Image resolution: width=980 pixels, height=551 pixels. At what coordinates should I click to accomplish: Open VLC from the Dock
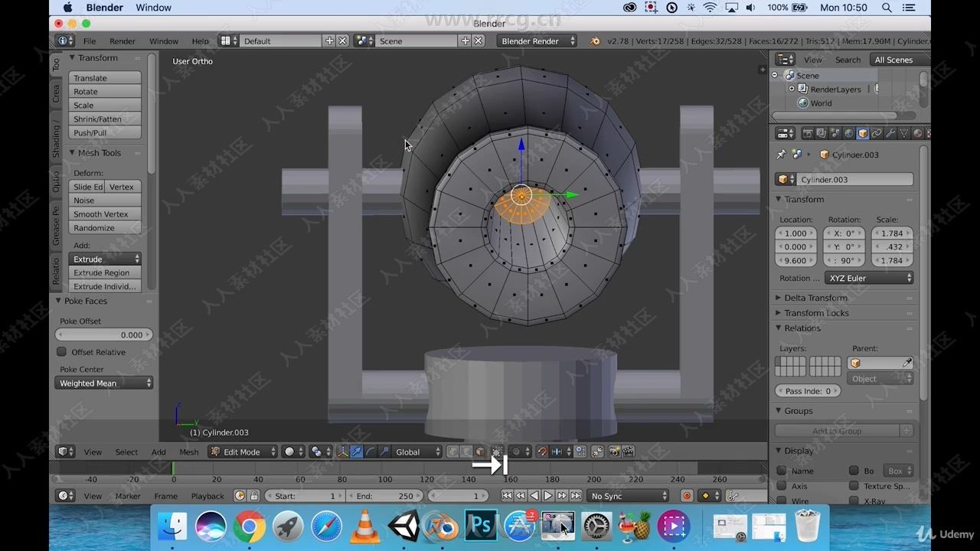365,527
